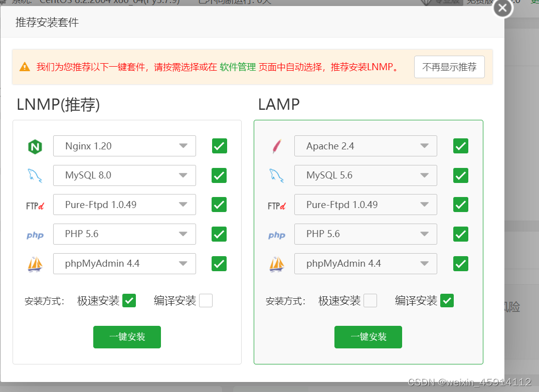
Task: Click 安装方式 label in LAMP panel
Action: pos(286,301)
